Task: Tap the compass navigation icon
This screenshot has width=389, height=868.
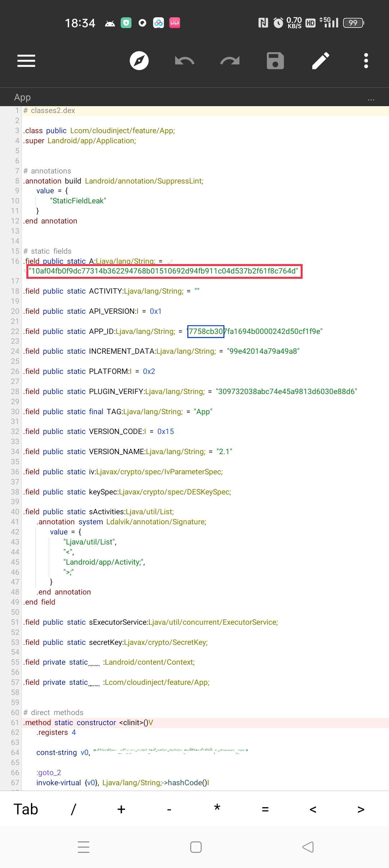Action: (139, 61)
